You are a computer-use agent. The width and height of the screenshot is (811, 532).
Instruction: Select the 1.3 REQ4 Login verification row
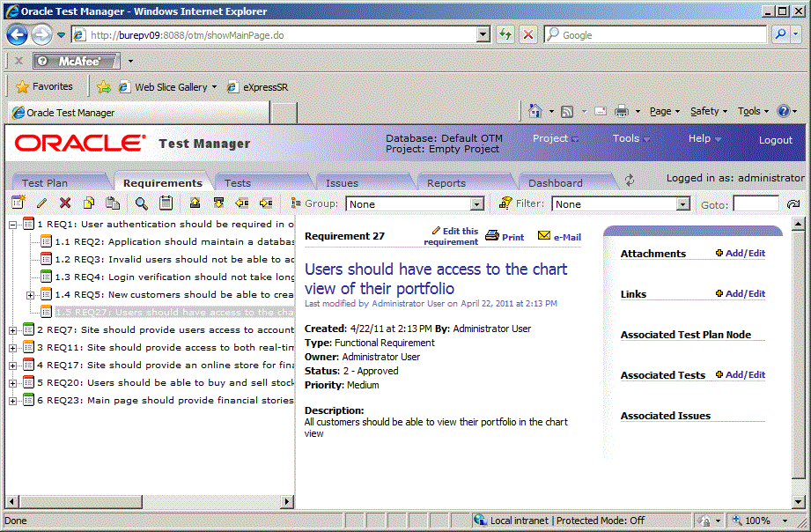tap(175, 277)
